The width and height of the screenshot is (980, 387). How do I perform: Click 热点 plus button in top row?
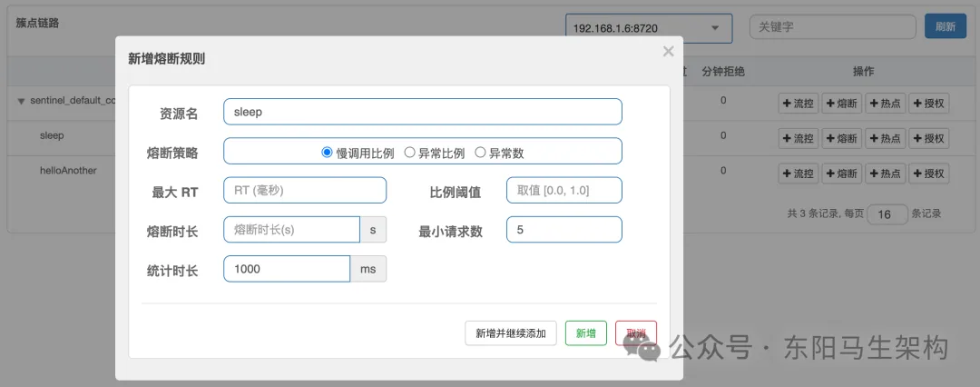885,104
